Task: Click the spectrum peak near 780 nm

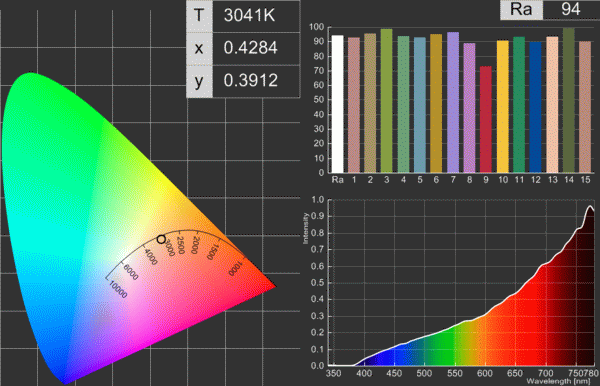Action: coord(590,207)
